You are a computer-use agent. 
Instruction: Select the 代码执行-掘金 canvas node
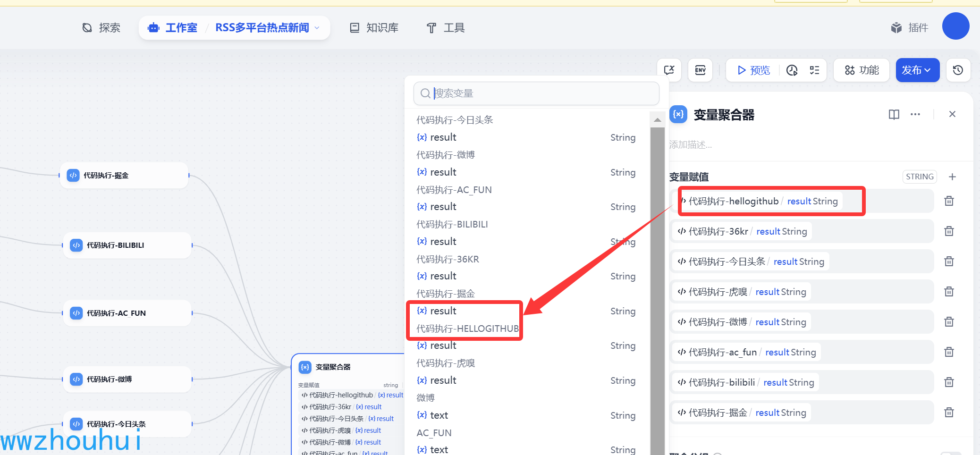124,176
